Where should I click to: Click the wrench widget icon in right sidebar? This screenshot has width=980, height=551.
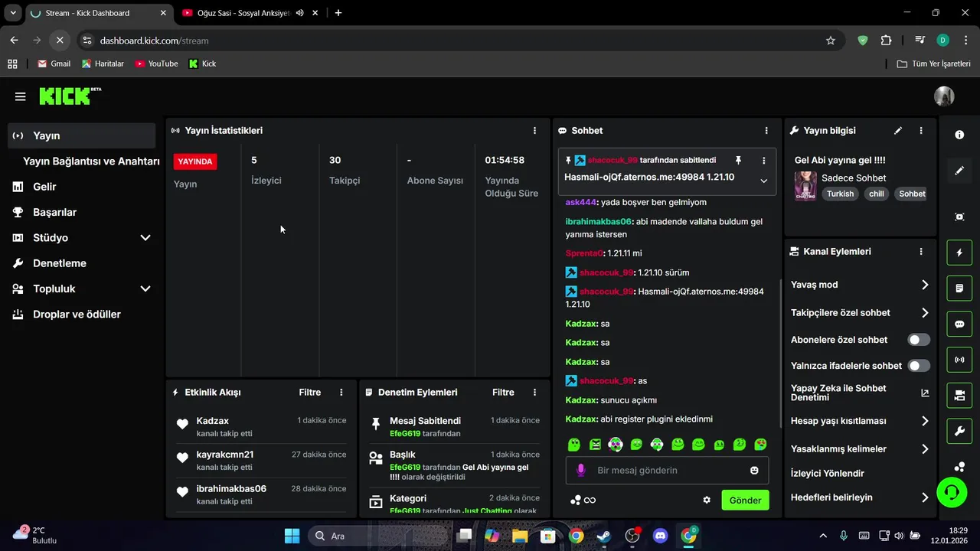click(x=959, y=431)
